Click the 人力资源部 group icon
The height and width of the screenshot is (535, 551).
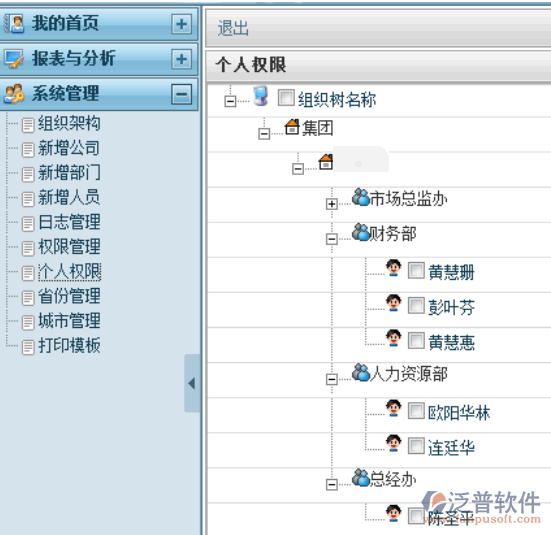pos(361,372)
